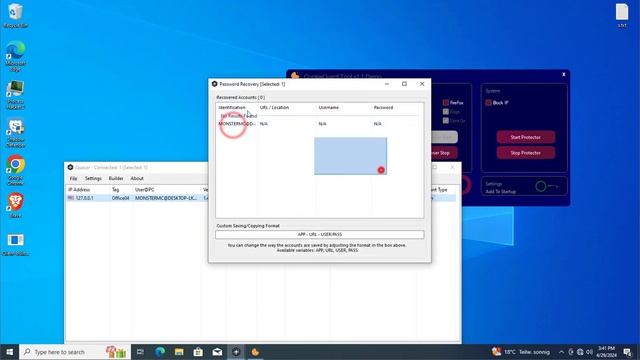Viewport: 640px width, 360px height.
Task: Enable the Block IP checkbox
Action: coord(488,102)
